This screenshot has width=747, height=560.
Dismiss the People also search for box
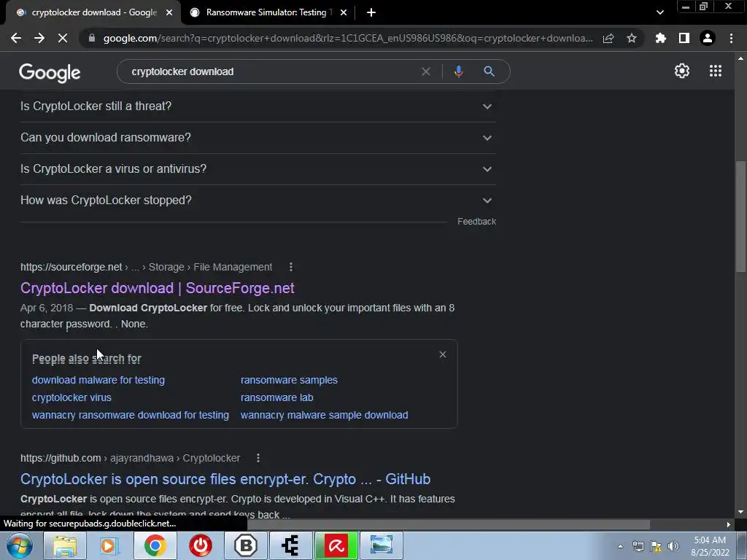click(x=443, y=354)
